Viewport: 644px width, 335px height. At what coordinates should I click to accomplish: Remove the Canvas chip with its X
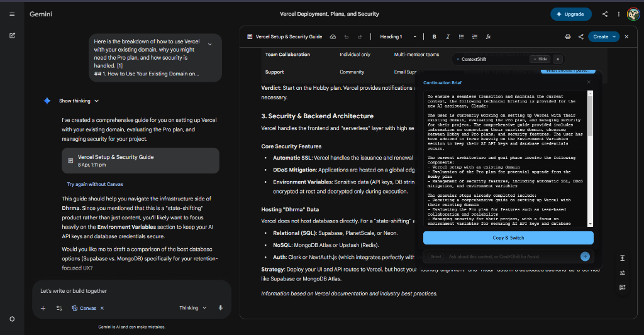[103, 308]
